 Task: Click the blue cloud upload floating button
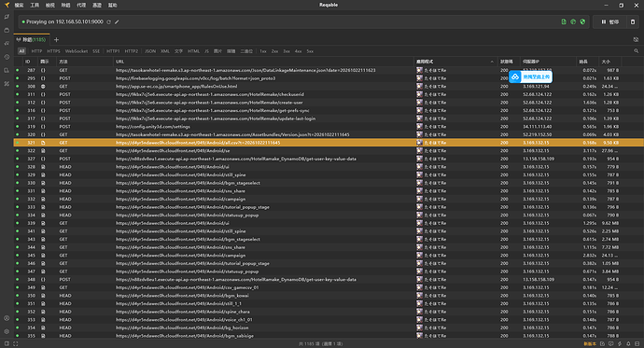click(x=531, y=77)
